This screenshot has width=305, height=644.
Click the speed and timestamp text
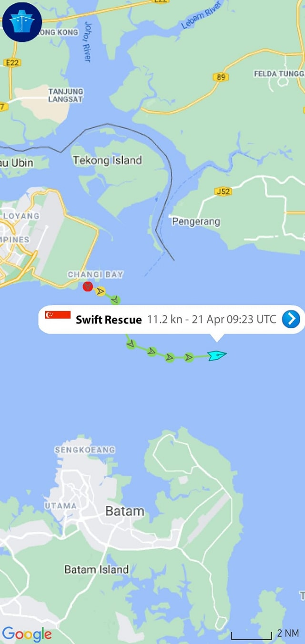coord(212,319)
